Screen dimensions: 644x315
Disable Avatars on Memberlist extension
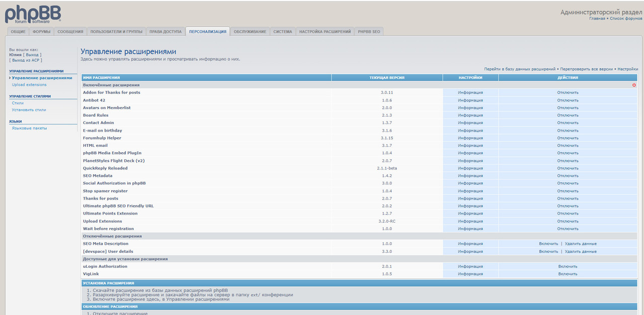point(568,108)
